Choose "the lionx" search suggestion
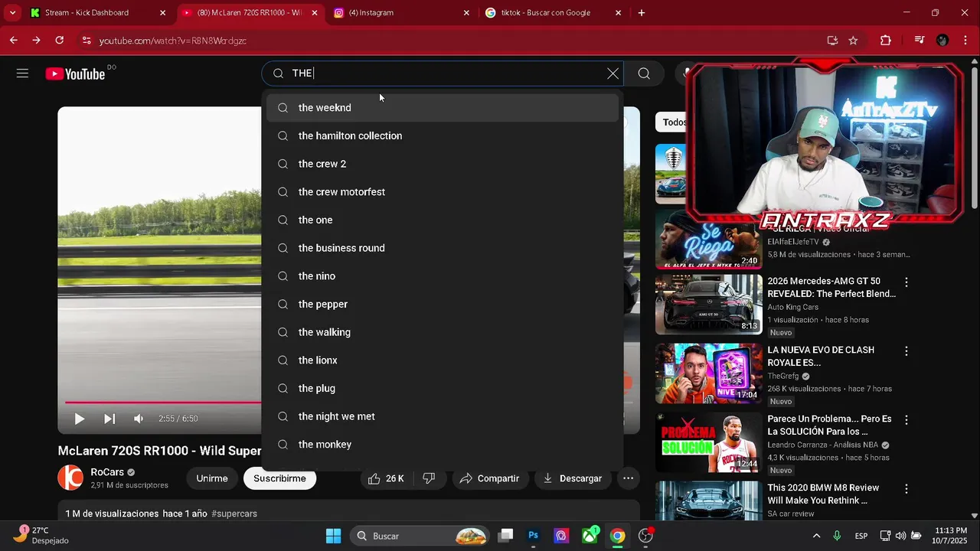The image size is (980, 551). click(x=443, y=360)
